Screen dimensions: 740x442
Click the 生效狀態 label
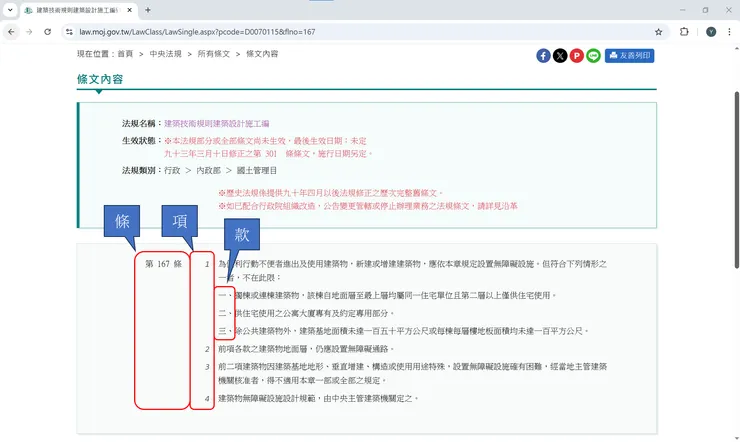(142, 141)
